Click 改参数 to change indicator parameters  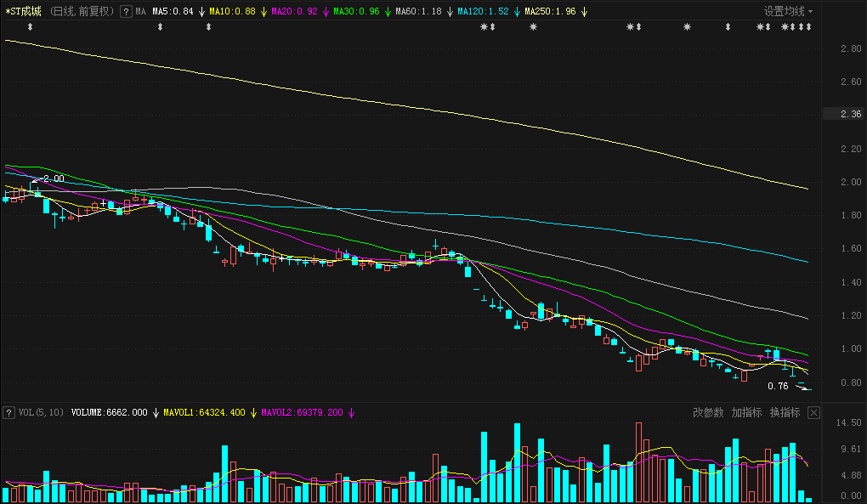pos(708,412)
